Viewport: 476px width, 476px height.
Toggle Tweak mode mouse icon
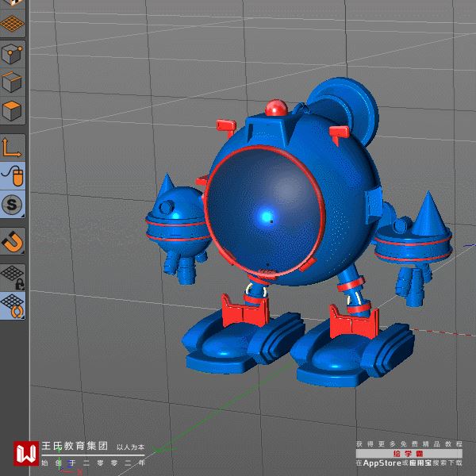12,176
